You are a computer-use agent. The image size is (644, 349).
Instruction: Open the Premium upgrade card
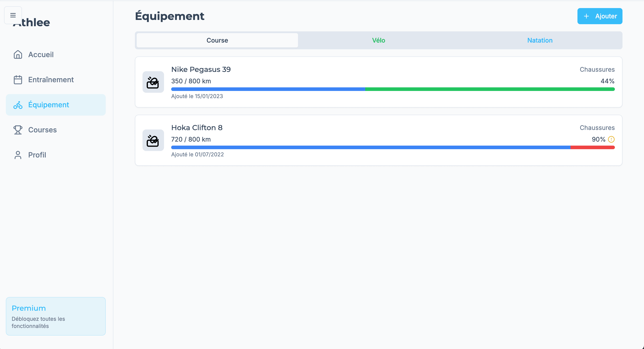pos(56,316)
